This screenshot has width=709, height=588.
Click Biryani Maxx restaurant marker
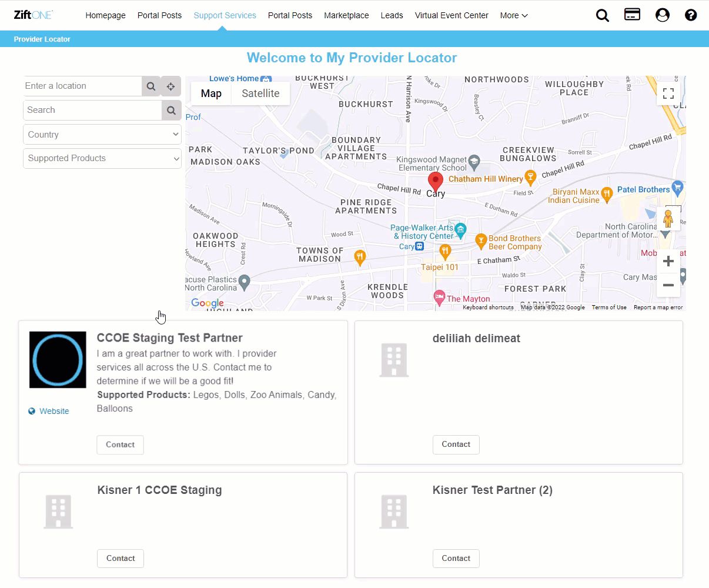(x=607, y=193)
